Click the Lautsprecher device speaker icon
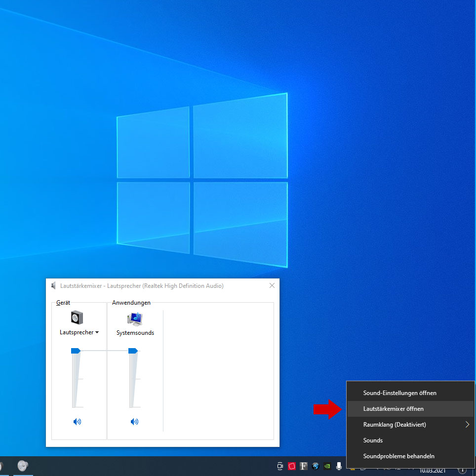Screen dimensions: 476x476 coord(77,317)
